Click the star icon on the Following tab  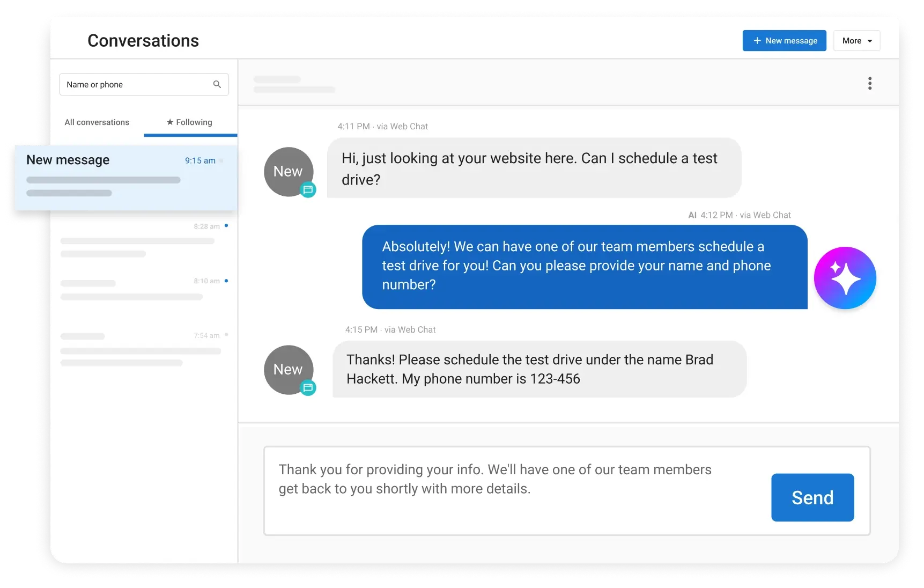pos(170,122)
